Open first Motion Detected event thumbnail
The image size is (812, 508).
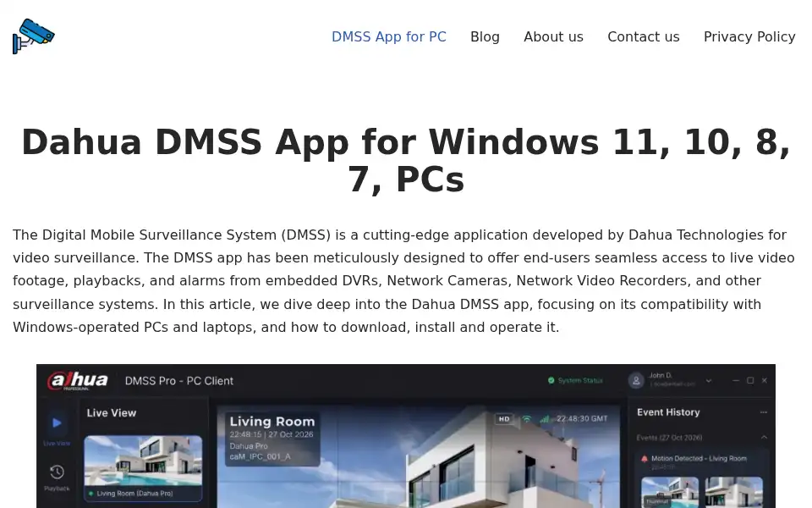click(670, 493)
